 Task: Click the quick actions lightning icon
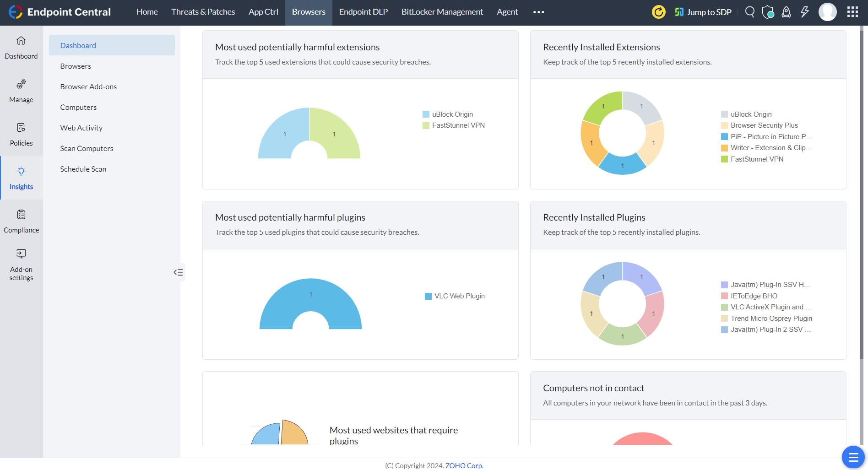804,12
